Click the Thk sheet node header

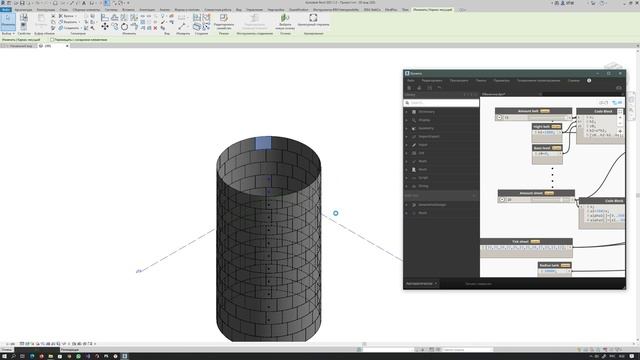coord(526,242)
